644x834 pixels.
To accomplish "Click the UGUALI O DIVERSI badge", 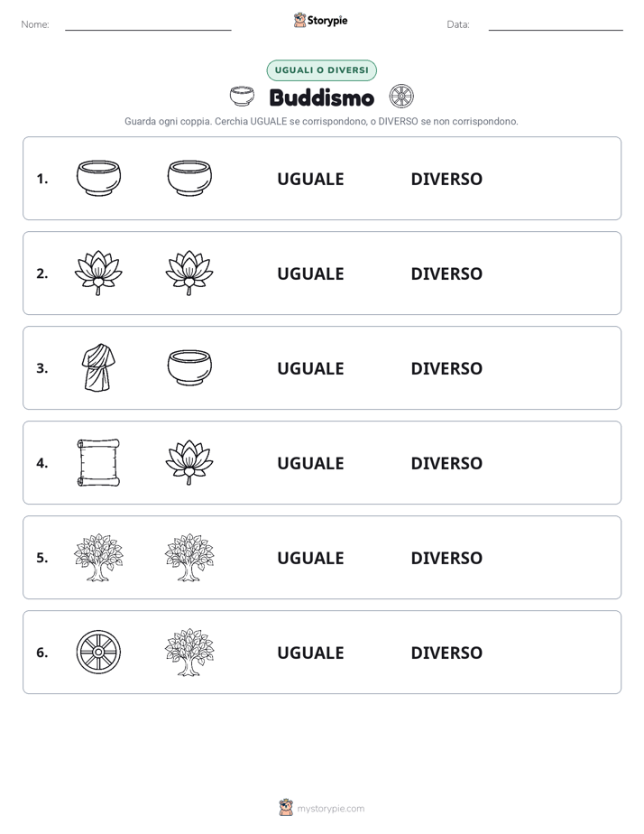I will click(x=321, y=70).
